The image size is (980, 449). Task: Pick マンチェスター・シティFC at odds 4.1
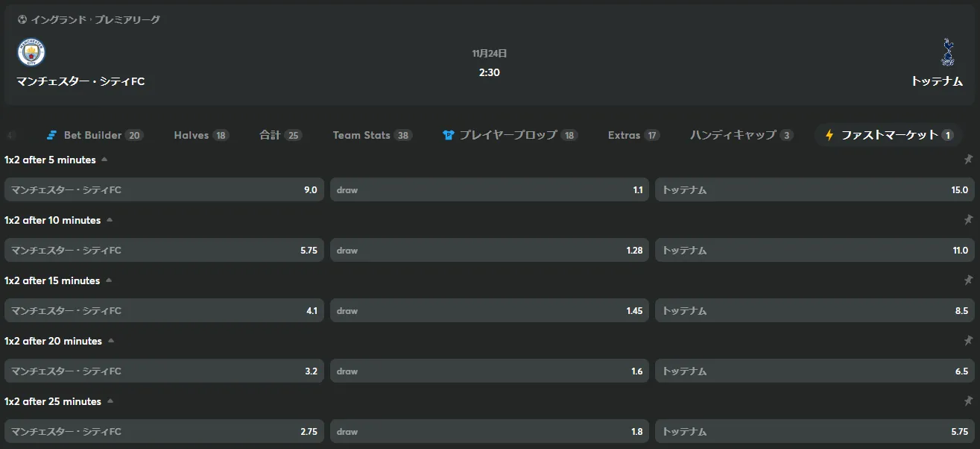pyautogui.click(x=164, y=310)
